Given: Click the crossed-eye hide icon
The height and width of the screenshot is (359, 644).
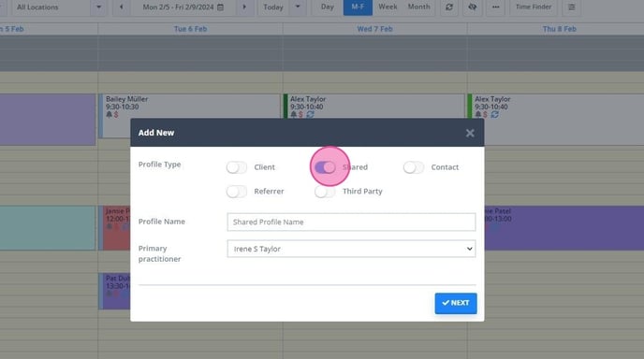Looking at the screenshot, I should [x=473, y=7].
